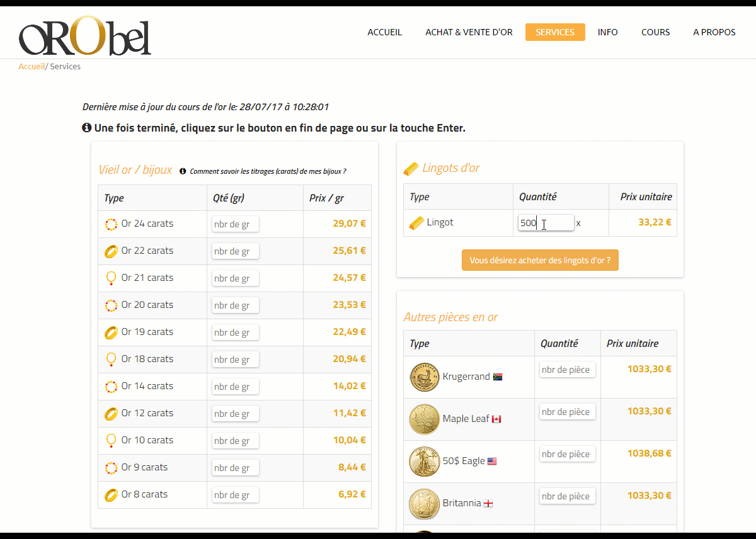Focus the Or 12 carats quantity field
This screenshot has height=539, width=756.
(x=235, y=414)
